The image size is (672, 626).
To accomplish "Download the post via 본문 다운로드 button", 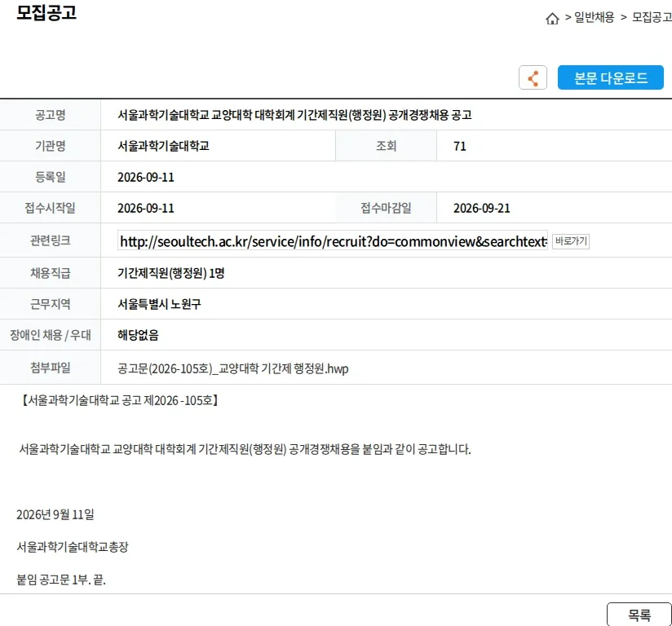I will (x=610, y=77).
